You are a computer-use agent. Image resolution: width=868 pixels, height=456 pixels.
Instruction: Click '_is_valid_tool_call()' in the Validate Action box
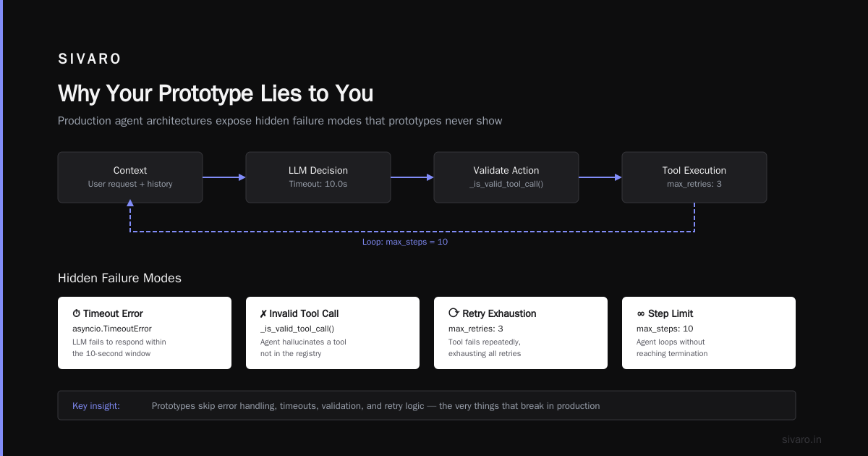506,185
